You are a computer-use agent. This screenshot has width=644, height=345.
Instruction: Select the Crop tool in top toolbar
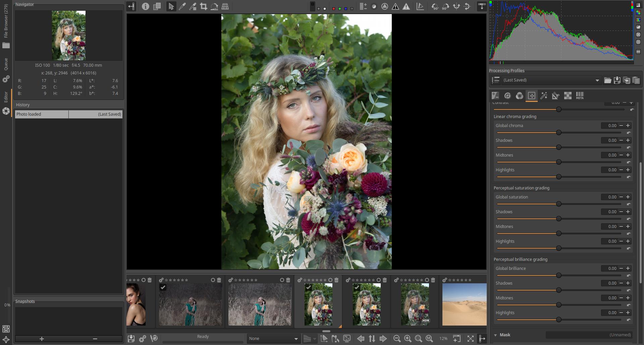click(x=203, y=6)
